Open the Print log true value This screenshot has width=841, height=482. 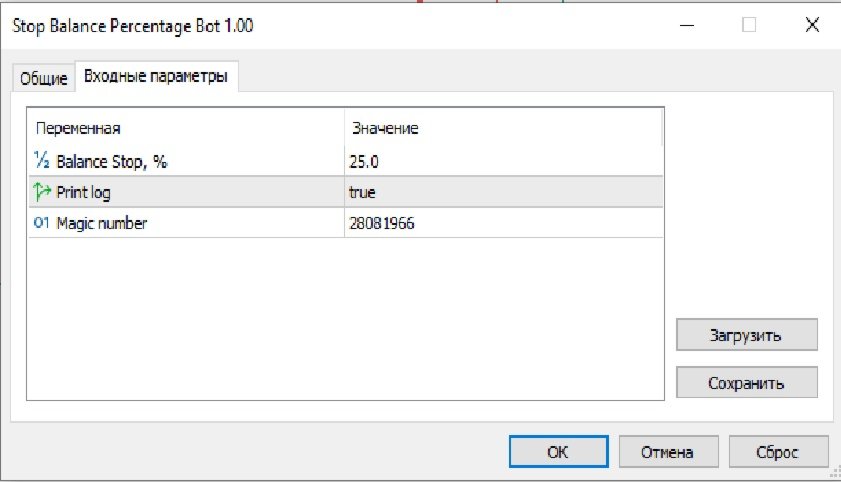click(x=500, y=191)
